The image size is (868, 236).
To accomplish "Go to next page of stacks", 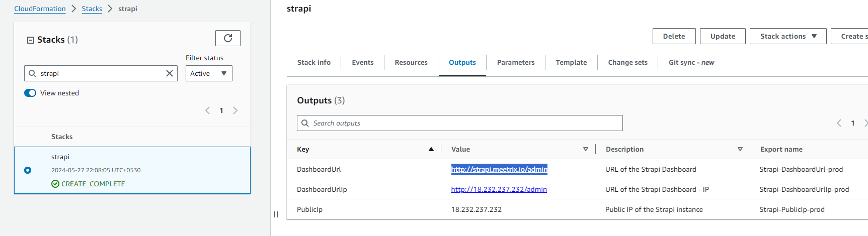I will coord(235,110).
